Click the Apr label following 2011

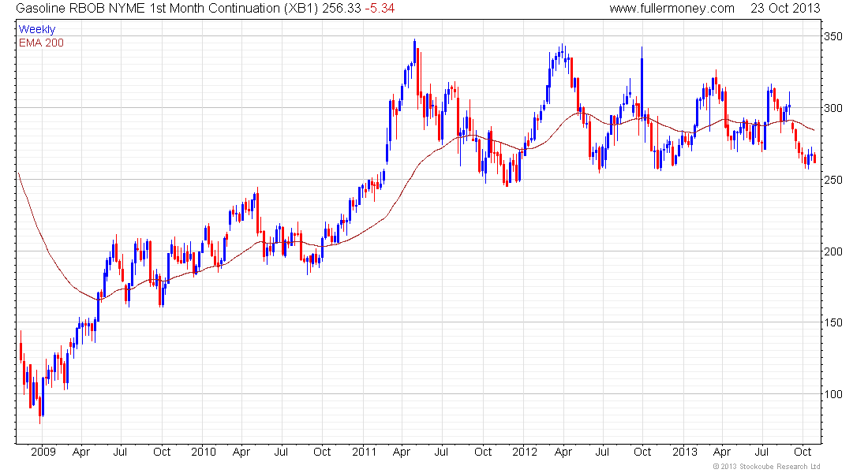click(402, 452)
